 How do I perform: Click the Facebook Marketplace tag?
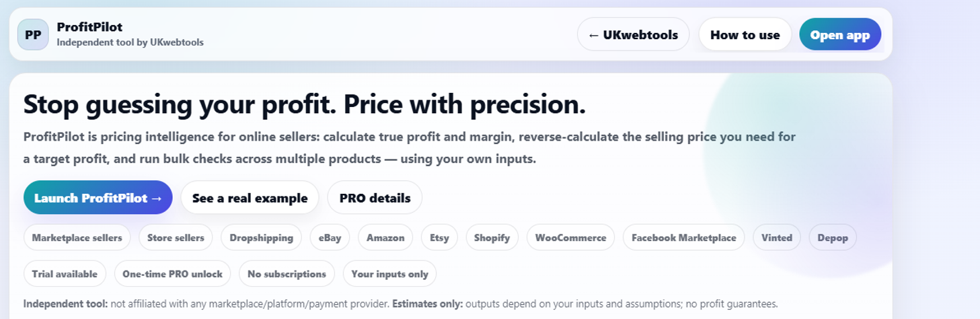(x=683, y=238)
